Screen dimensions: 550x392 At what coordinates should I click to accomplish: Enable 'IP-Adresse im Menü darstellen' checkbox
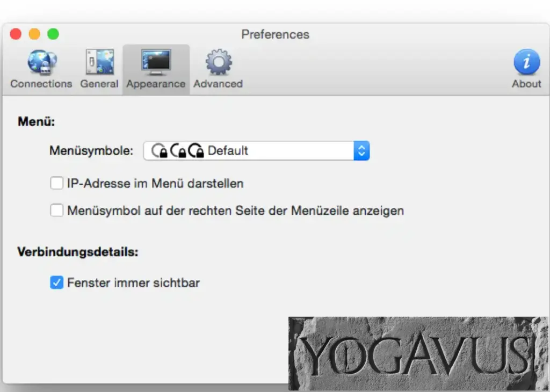56,184
